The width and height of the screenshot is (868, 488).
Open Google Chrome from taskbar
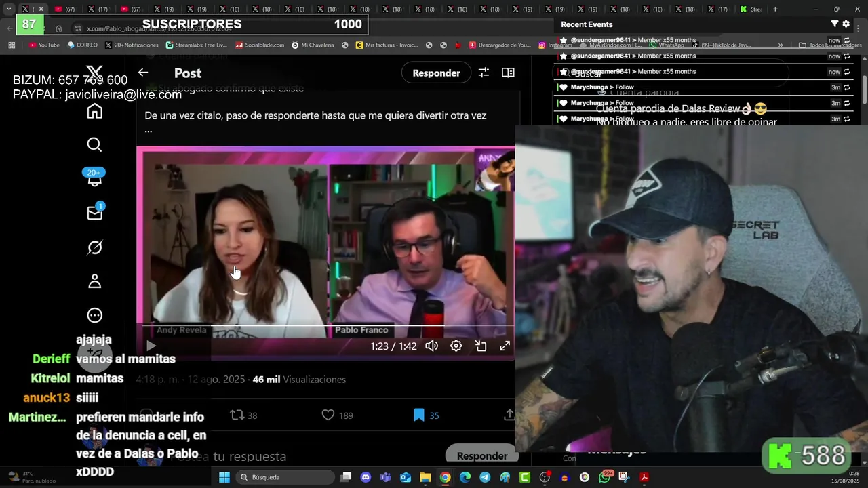click(x=445, y=477)
